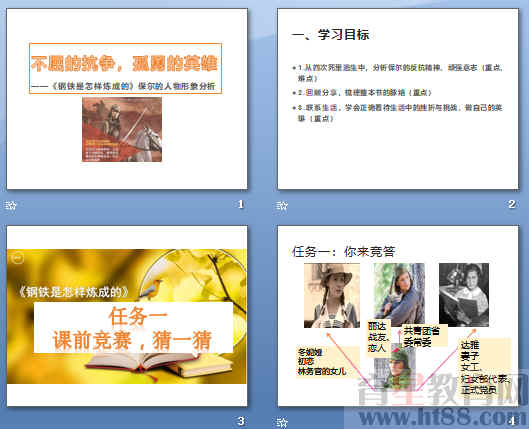The height and width of the screenshot is (429, 529).
Task: Select slide 2 '学习目标' thumbnail
Action: pyautogui.click(x=398, y=99)
